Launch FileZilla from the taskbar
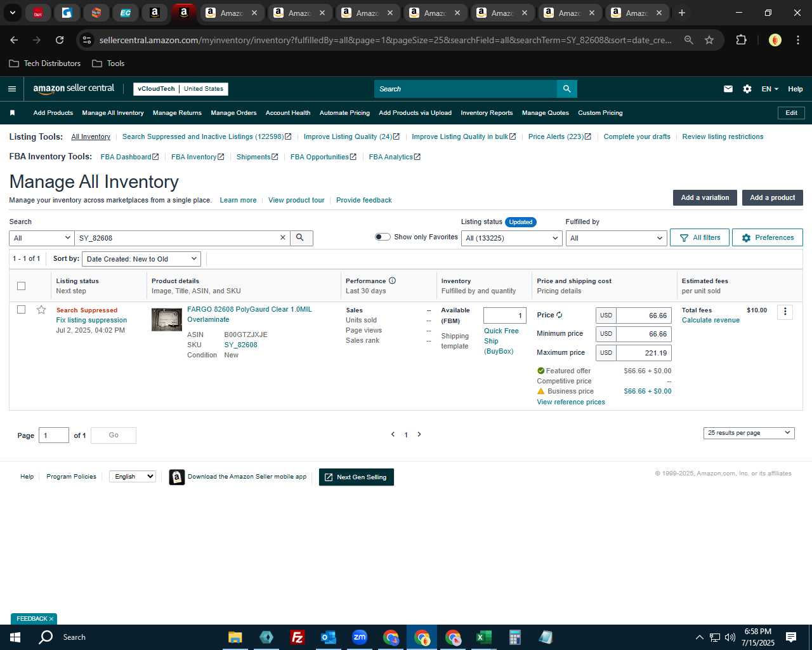Screen dimensions: 812x650 (x=297, y=637)
